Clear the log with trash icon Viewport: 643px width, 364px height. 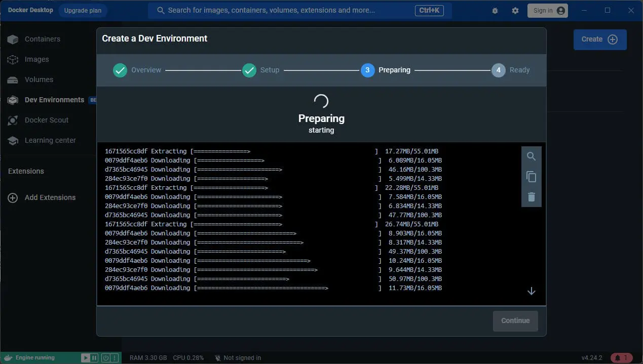click(x=531, y=197)
